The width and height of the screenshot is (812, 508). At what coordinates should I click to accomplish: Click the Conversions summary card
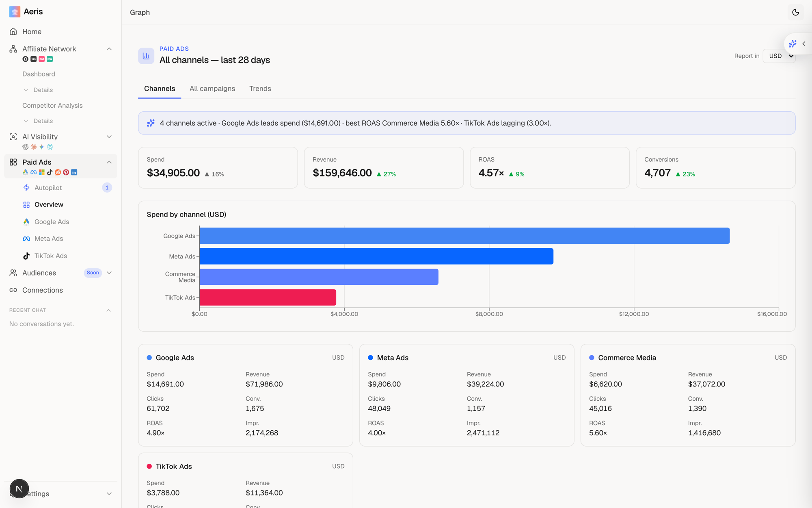[715, 168]
